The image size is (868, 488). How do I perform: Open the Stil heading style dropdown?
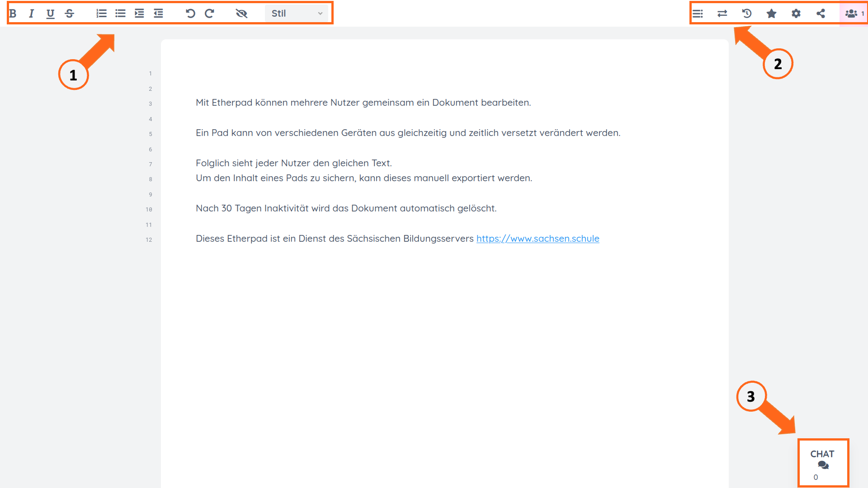[x=297, y=14]
